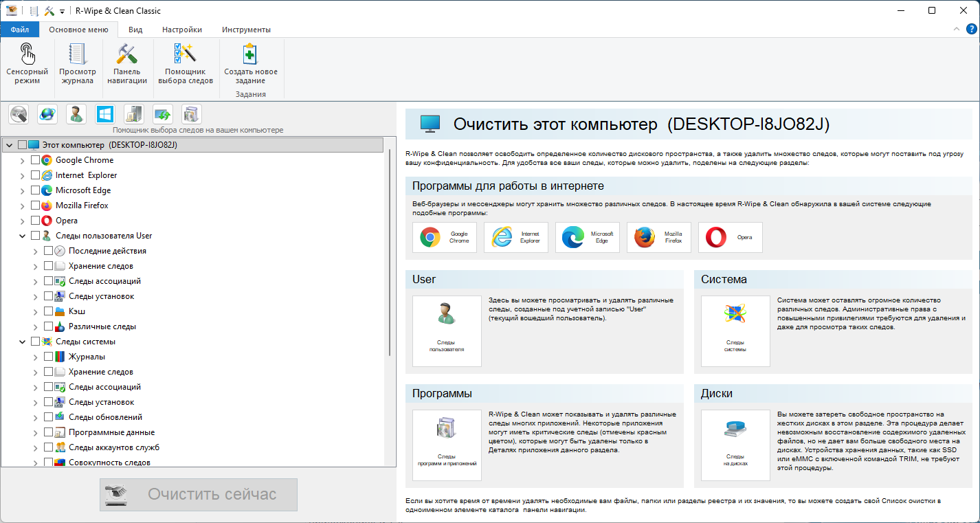Click the Следы пользователя tile button
The width and height of the screenshot is (980, 523).
[447, 331]
